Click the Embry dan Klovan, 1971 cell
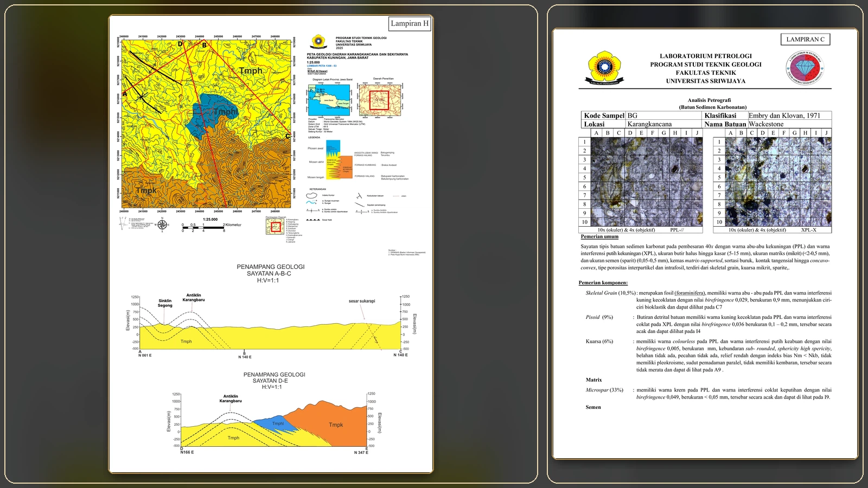Screen dimensions: 868x488 784,115
